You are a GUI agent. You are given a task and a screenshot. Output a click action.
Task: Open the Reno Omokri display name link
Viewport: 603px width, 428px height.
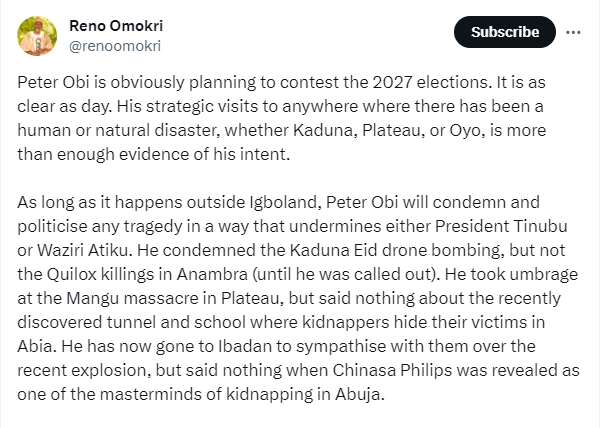click(x=116, y=26)
